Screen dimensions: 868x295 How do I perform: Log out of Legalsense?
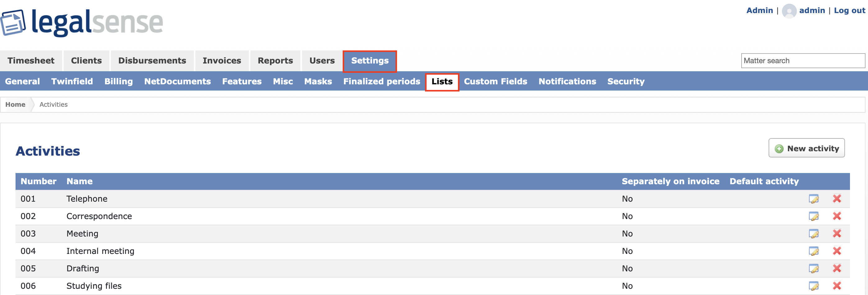849,11
